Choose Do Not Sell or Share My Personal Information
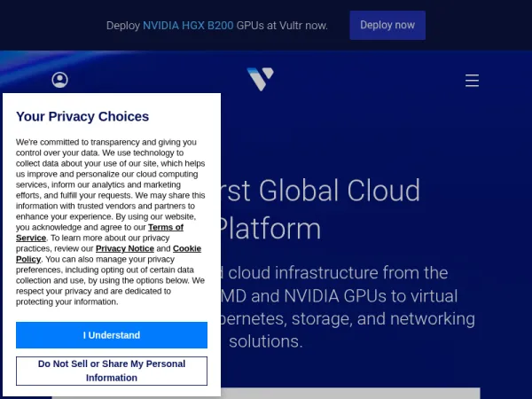532x399 pixels. click(x=112, y=371)
